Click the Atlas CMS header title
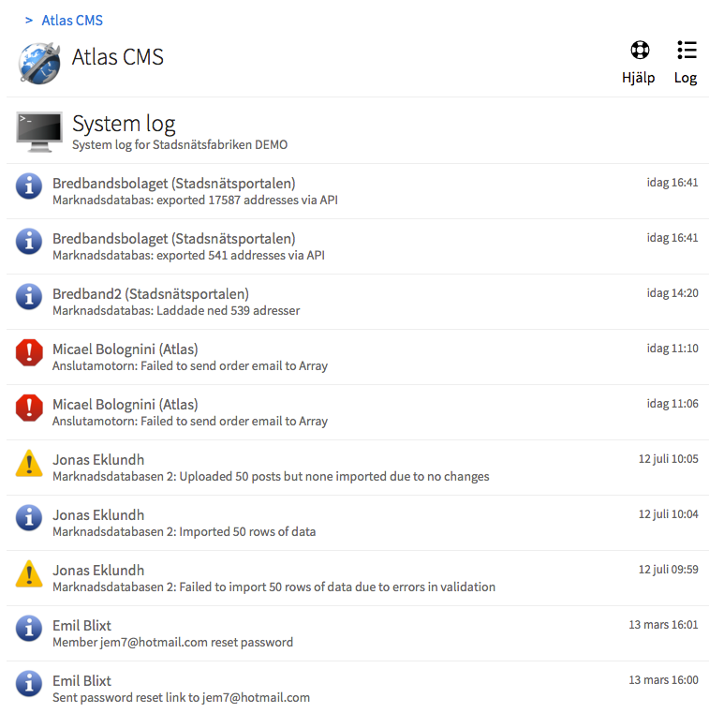The image size is (724, 728). (118, 57)
